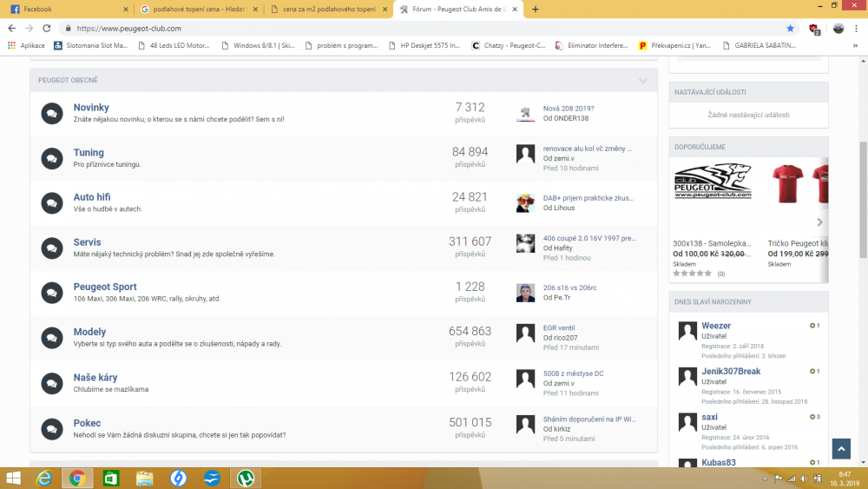Click the Novinky forum chat bubble icon
868x489 pixels.
[51, 114]
